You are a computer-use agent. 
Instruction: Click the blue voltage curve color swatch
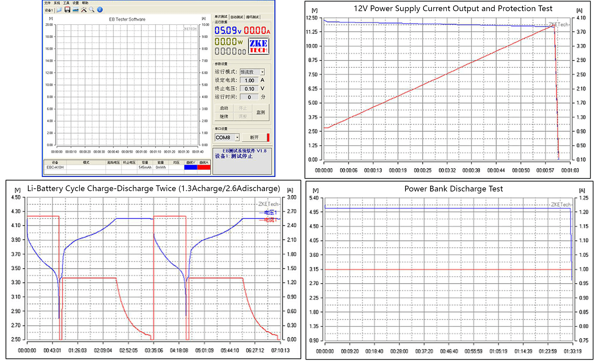[x=191, y=167]
